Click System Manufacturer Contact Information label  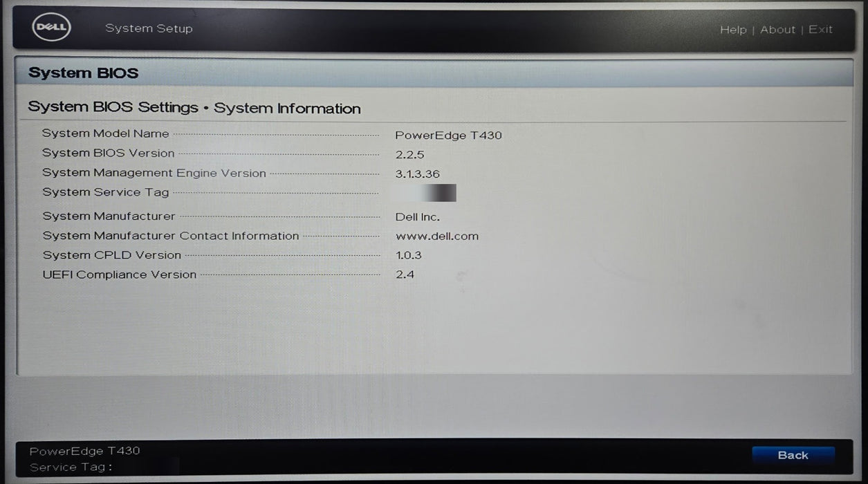tap(171, 236)
